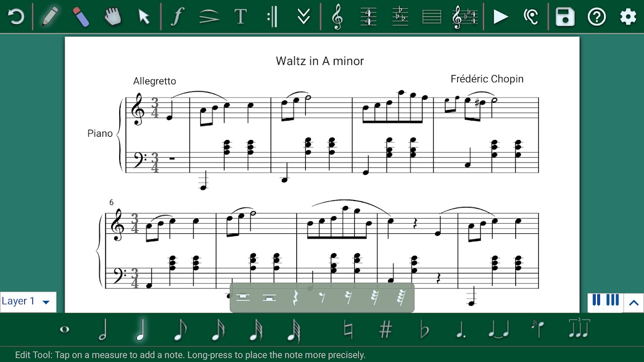
Task: Toggle the sharp accidental
Action: 385,330
